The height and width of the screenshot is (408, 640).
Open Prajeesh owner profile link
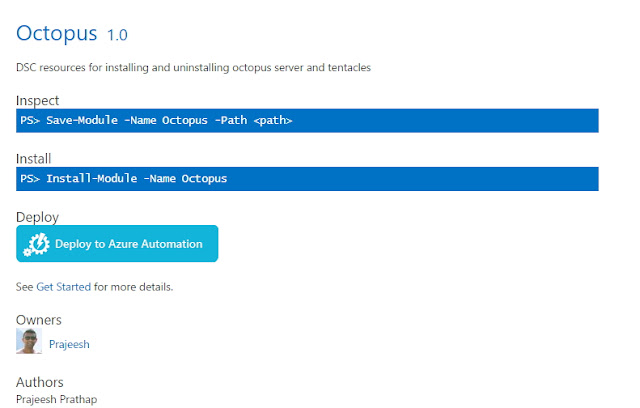coord(69,344)
